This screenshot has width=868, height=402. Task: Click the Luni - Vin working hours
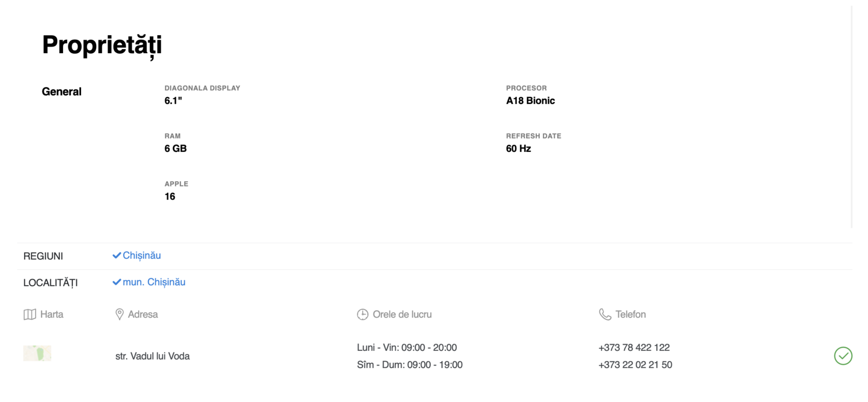[407, 348]
